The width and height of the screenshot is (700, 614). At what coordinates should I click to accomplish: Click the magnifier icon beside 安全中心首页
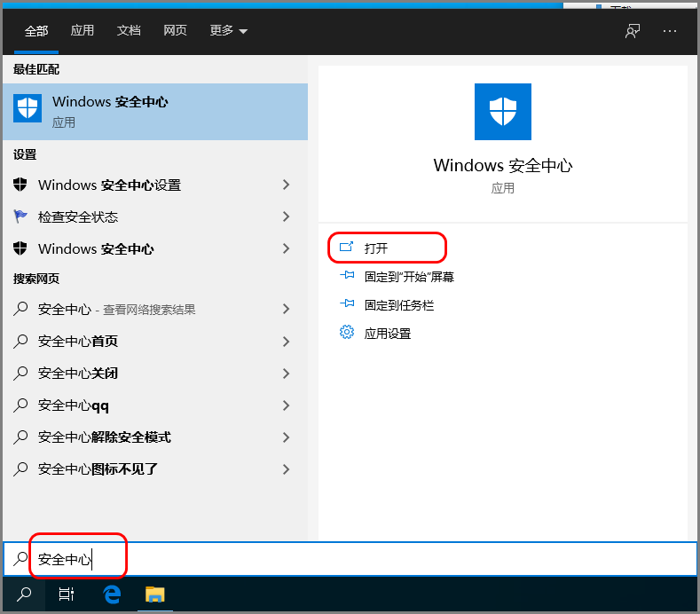tap(20, 342)
